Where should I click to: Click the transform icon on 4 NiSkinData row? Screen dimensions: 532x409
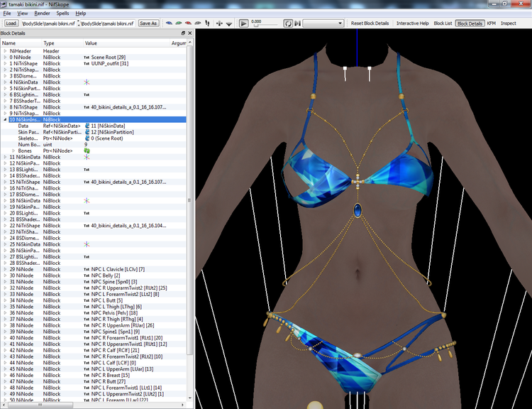click(x=87, y=82)
